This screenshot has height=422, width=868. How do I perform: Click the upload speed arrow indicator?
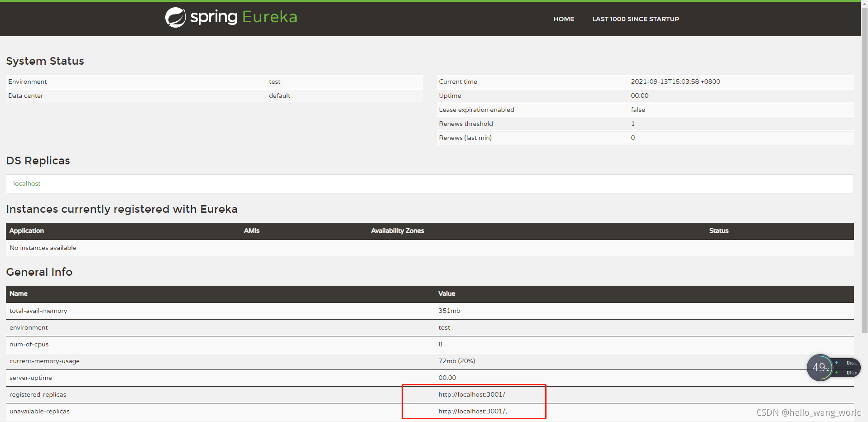[x=836, y=363]
